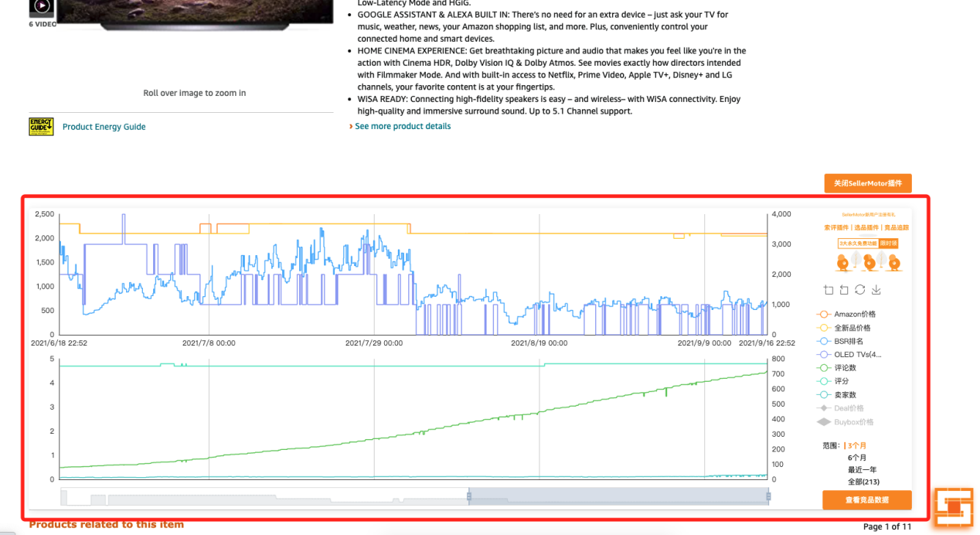Open See more product details link
Image resolution: width=980 pixels, height=535 pixels.
click(403, 126)
